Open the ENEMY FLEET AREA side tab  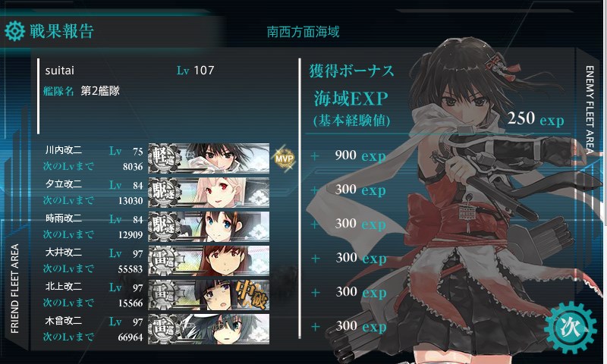[590, 110]
